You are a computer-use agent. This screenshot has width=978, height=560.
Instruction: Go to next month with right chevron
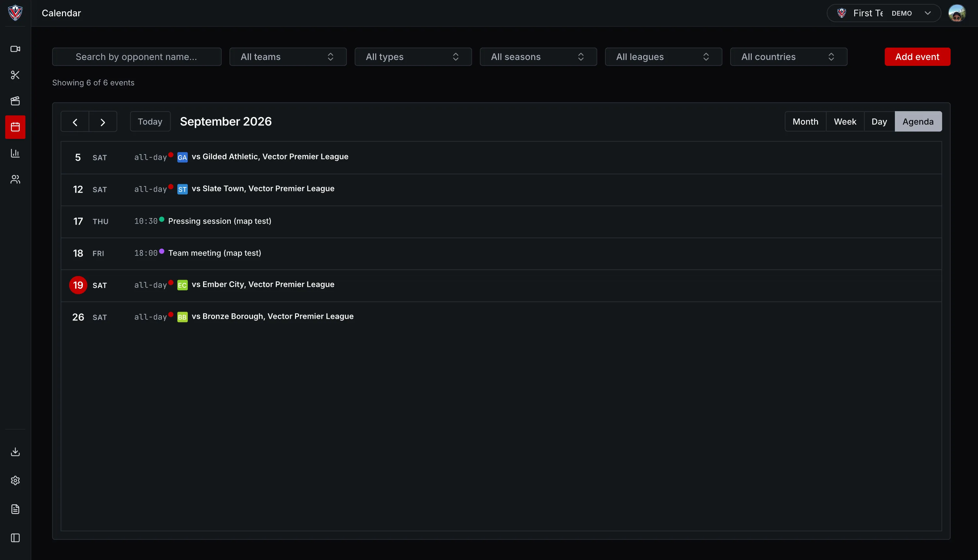[103, 122]
